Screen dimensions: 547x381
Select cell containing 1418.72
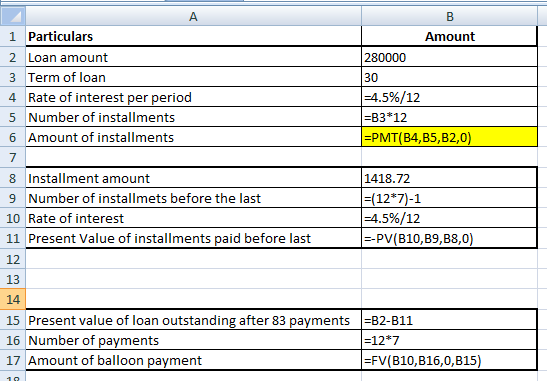(x=450, y=178)
